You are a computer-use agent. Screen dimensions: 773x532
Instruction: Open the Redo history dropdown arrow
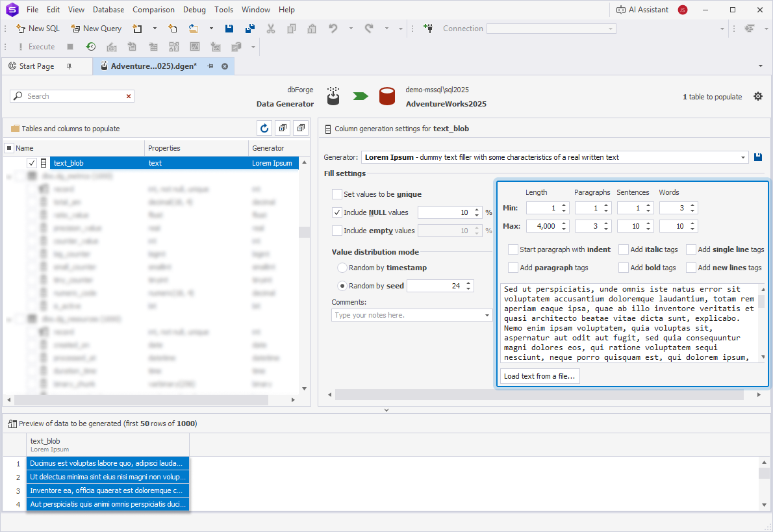pos(386,29)
